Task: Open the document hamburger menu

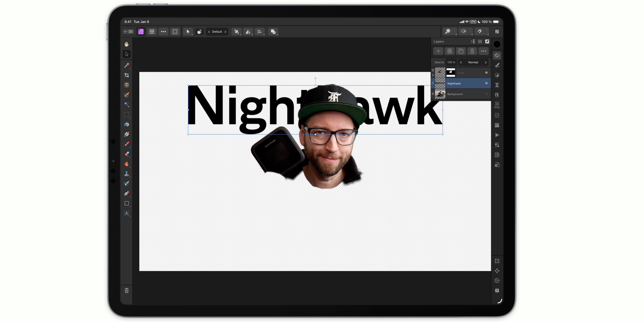Action: [152, 32]
